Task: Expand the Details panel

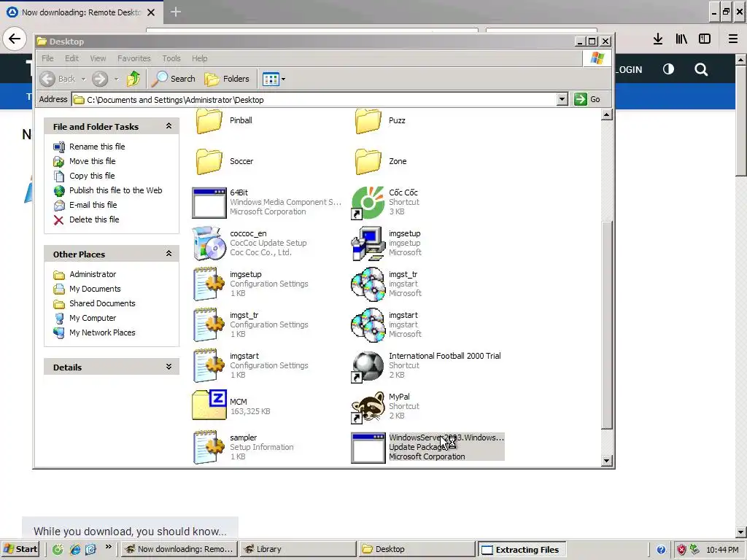Action: tap(169, 367)
